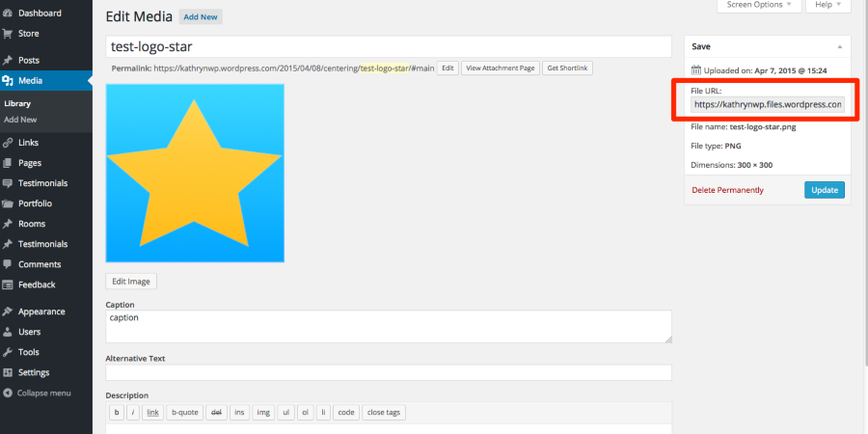This screenshot has height=434, width=868.
Task: Collapse the Save panel with its arrow
Action: tap(840, 47)
